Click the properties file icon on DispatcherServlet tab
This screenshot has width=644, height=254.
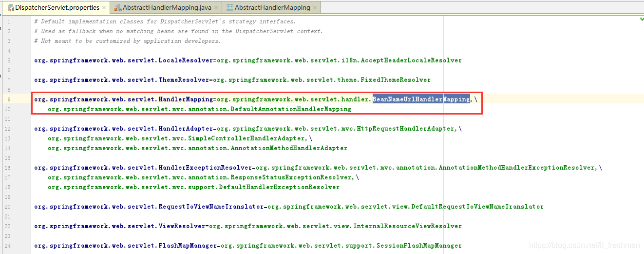pos(10,8)
